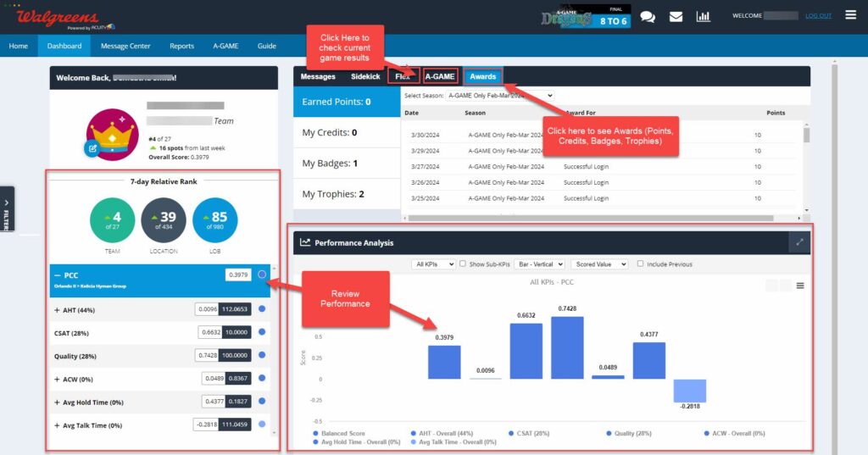Switch to the A-GAME tab in panel

pyautogui.click(x=440, y=76)
